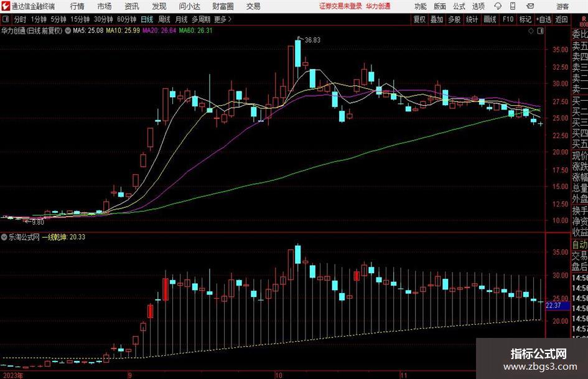Open the mail message icon

coord(530,6)
